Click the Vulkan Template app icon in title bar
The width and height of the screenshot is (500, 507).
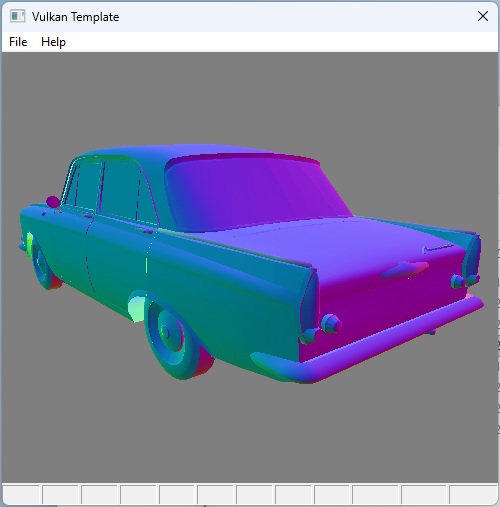[x=17, y=16]
